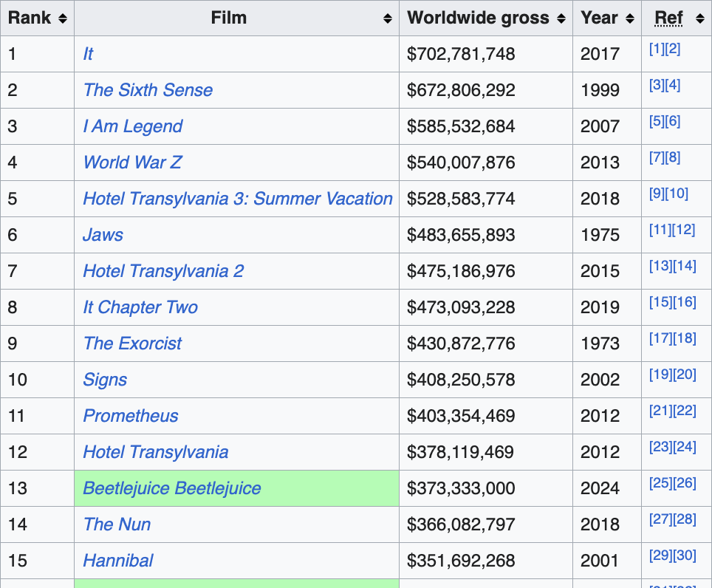The width and height of the screenshot is (712, 588).
Task: Click the 'Ref' header abbreviation
Action: pyautogui.click(x=668, y=18)
